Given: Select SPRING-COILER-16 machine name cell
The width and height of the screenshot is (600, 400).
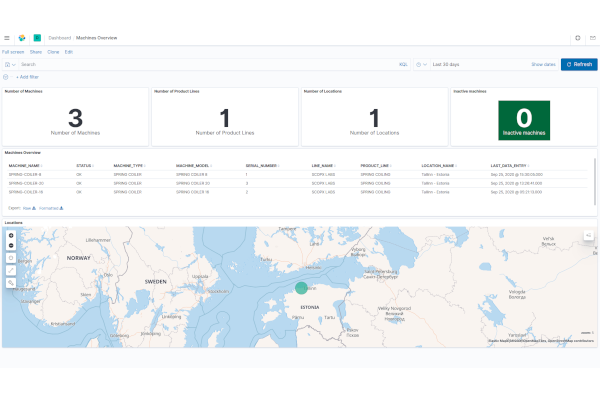Looking at the screenshot, I should tap(26, 192).
